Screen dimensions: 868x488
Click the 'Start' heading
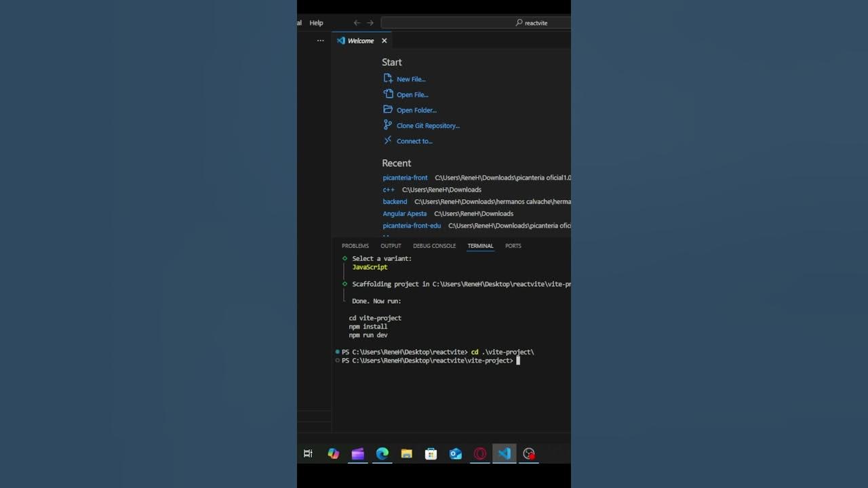click(x=391, y=62)
